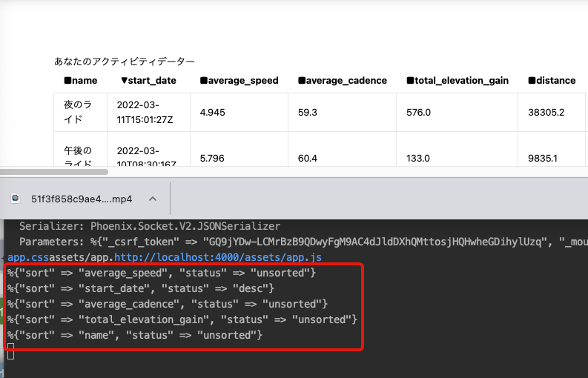Click app.css link in terminal output
The width and height of the screenshot is (588, 378).
click(x=28, y=257)
